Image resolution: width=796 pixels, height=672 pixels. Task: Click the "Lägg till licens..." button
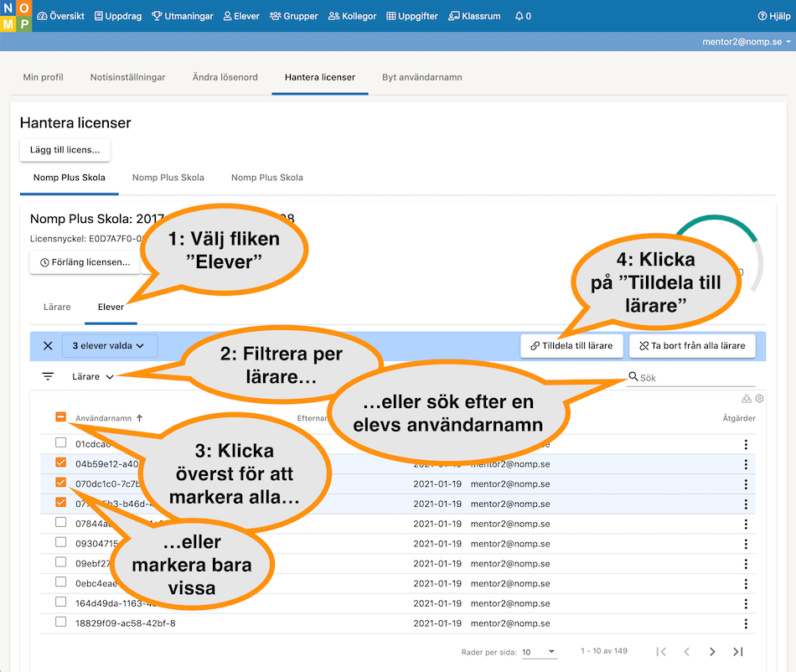tap(65, 150)
